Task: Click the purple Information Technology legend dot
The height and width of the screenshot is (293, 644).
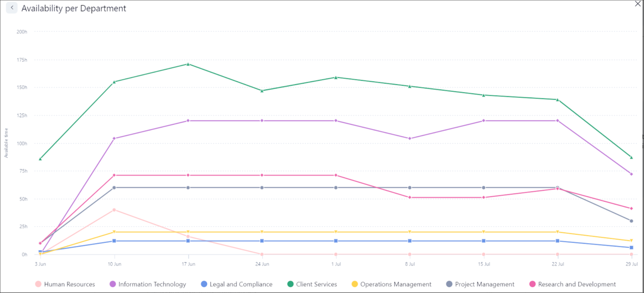Action: (x=112, y=284)
